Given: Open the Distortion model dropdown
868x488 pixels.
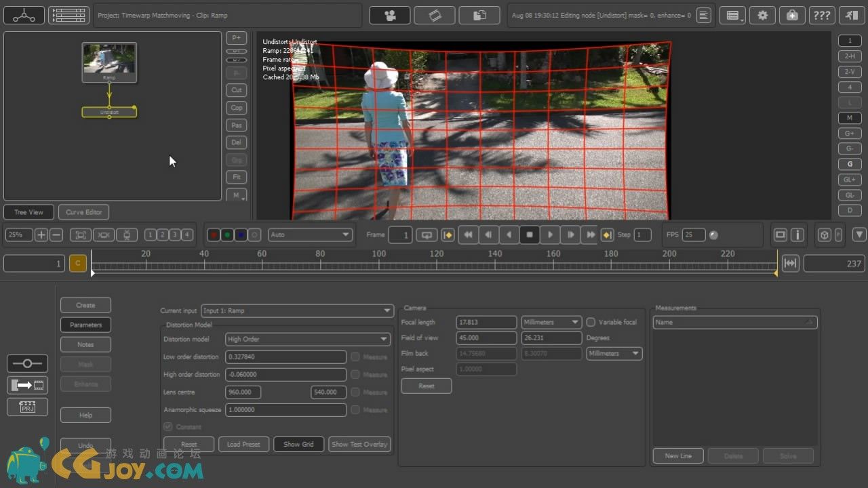Looking at the screenshot, I should [x=307, y=339].
